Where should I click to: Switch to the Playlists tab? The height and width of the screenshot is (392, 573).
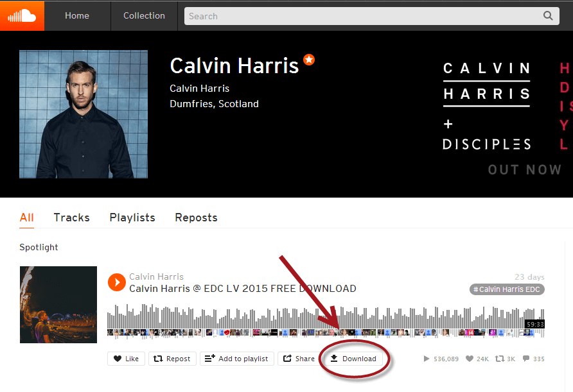tap(132, 217)
